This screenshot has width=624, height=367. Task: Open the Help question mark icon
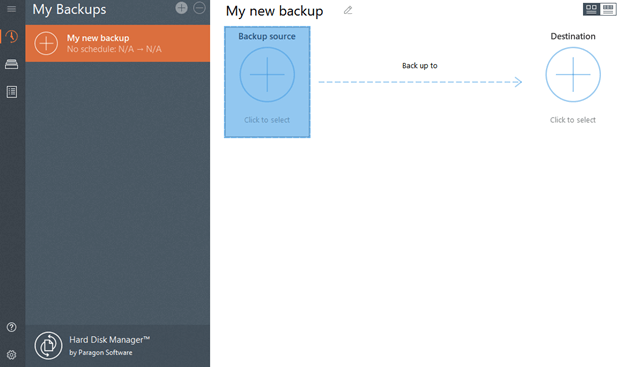(x=12, y=327)
